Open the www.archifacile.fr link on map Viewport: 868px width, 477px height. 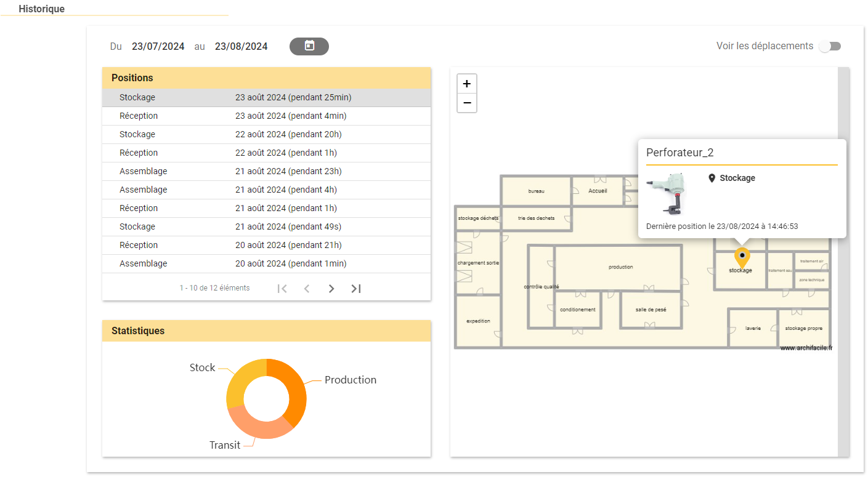806,348
